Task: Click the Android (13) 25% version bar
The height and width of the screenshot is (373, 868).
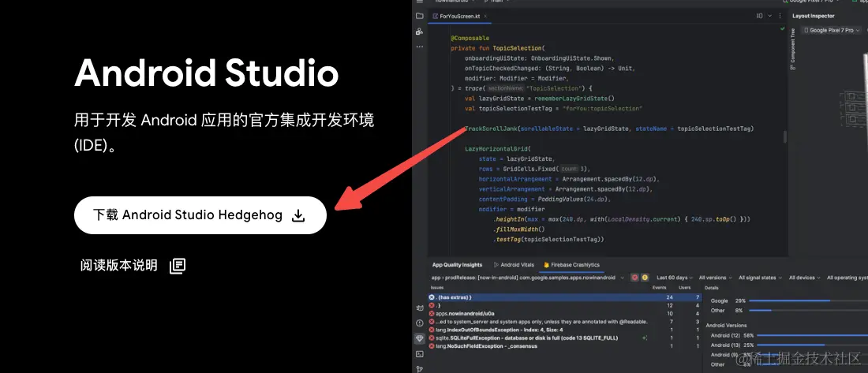Action: point(789,345)
